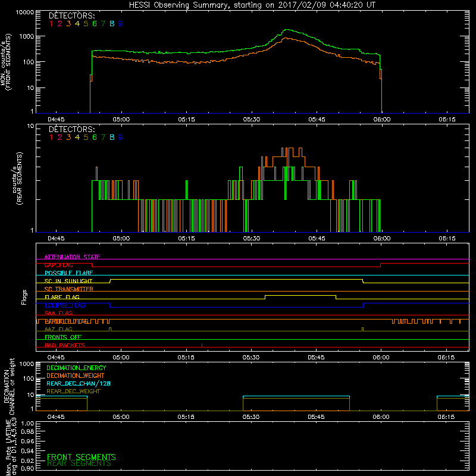Click DETECTORS: label in front segments panel
This screenshot has width=476, height=476.
[71, 15]
